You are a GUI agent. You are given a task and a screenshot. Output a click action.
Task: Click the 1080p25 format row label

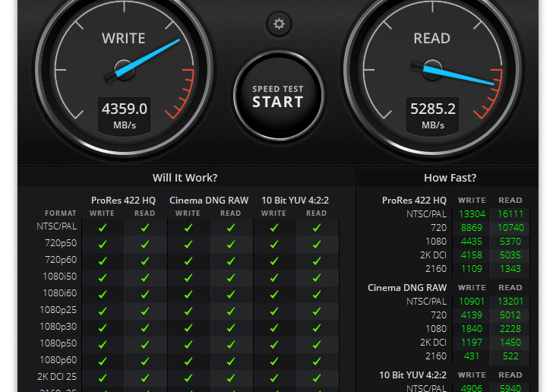click(x=58, y=310)
